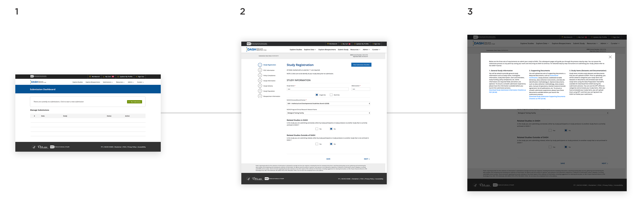Viewport: 644px width, 202px height.
Task: Click the NIH logo in screen 2 footer
Action: tap(274, 178)
